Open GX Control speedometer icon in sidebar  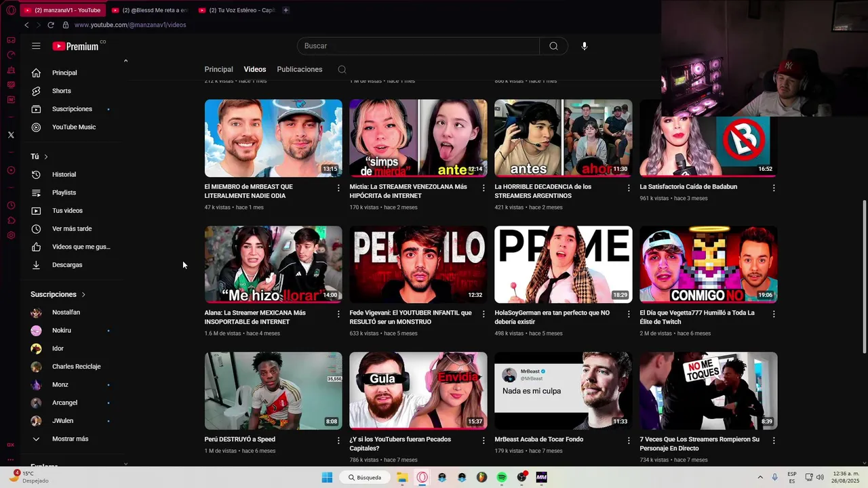pyautogui.click(x=11, y=55)
